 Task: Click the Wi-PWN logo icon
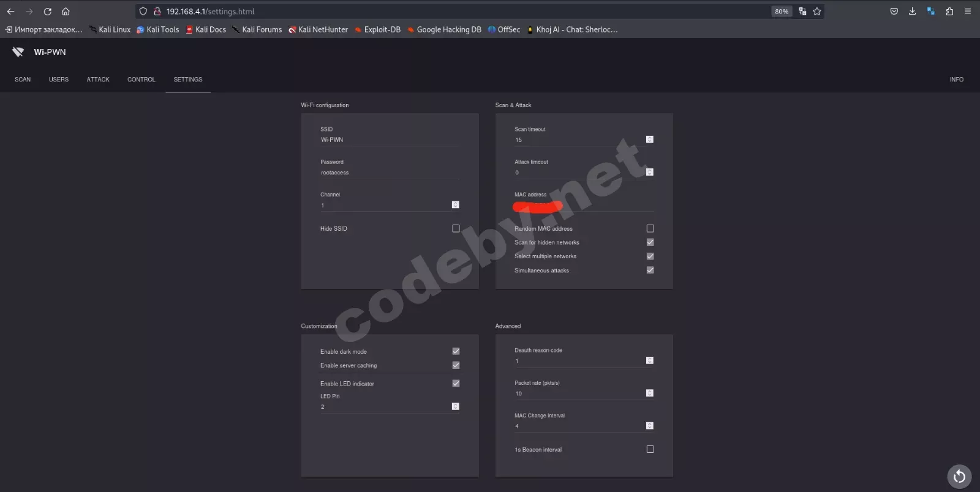pyautogui.click(x=18, y=52)
